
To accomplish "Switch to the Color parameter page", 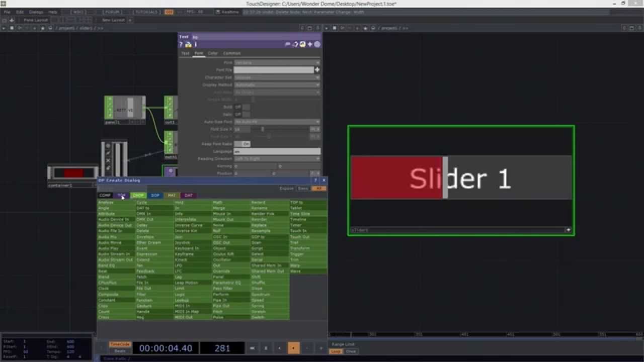I will click(x=213, y=53).
